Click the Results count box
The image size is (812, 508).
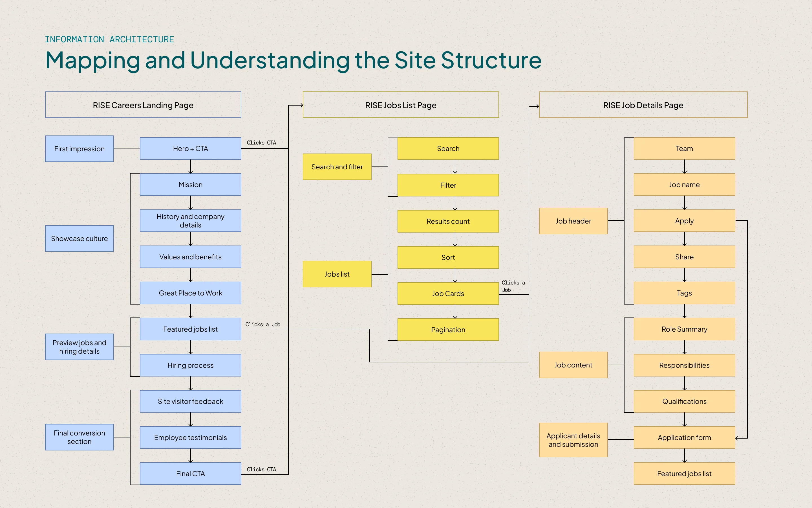[448, 222]
